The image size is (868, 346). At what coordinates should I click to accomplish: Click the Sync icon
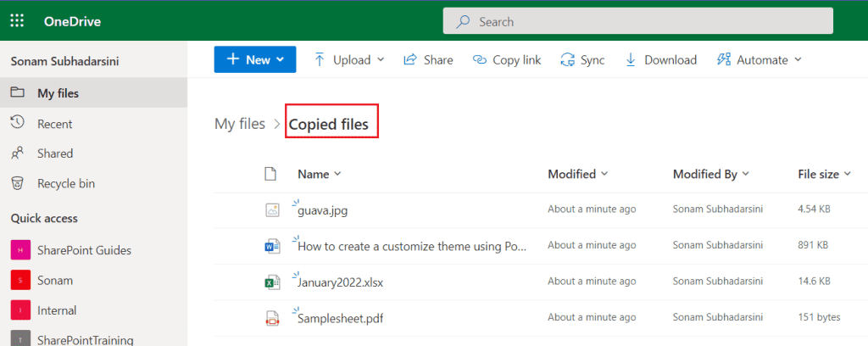[568, 60]
